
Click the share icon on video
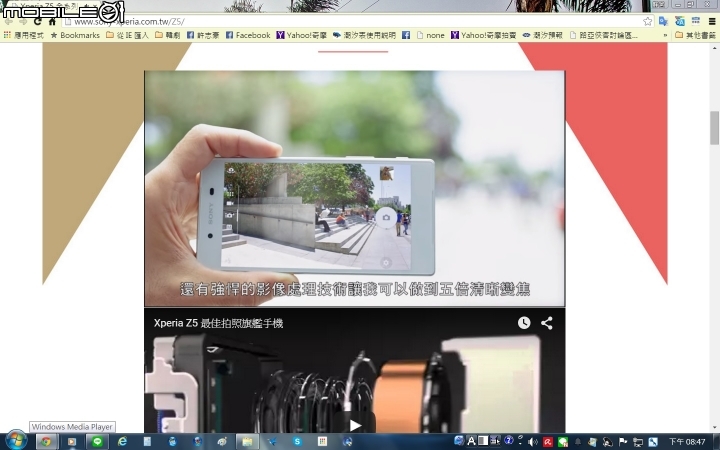tap(546, 323)
